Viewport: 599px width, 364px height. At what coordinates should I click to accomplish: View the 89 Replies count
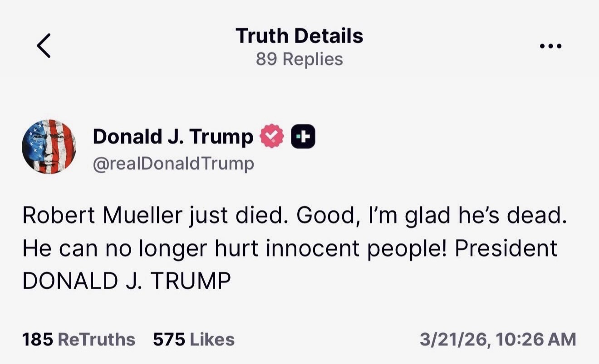click(299, 59)
